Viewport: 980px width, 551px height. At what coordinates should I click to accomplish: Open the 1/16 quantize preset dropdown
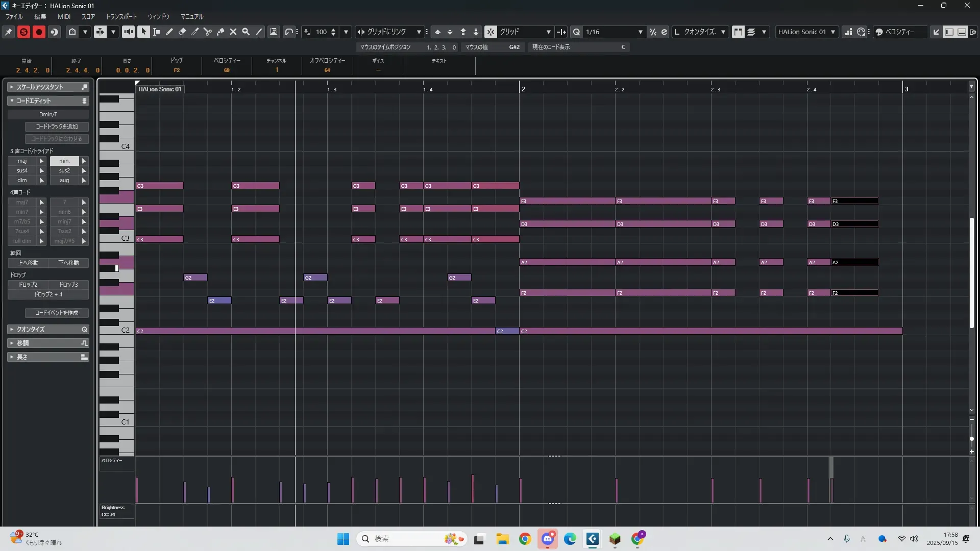tap(640, 32)
